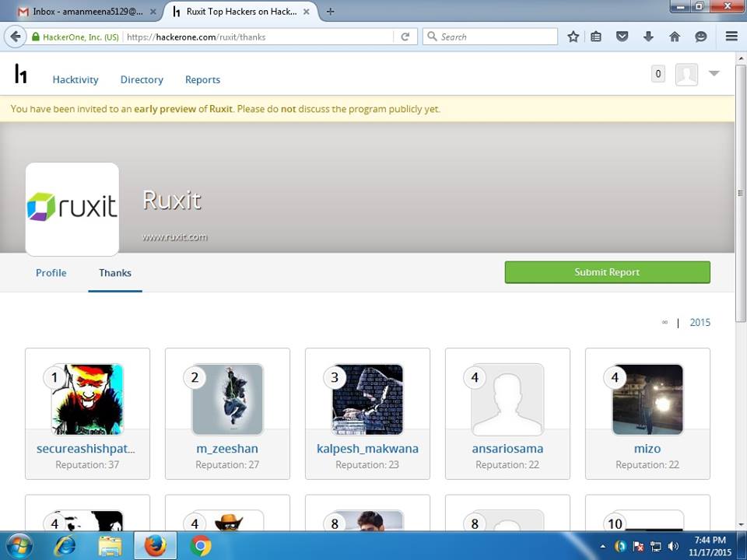Open the downloads arrow icon
This screenshot has height=560, width=747.
648,37
